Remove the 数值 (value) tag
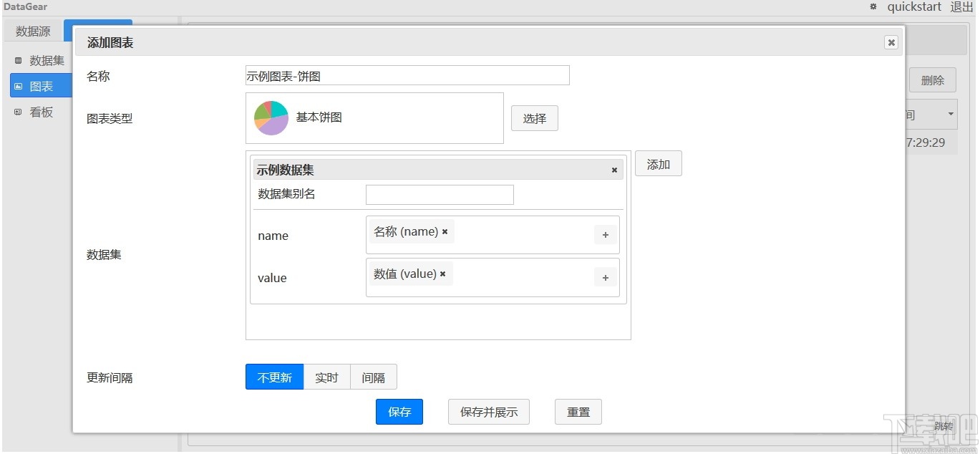Viewport: 980px width, 454px height. [x=443, y=274]
